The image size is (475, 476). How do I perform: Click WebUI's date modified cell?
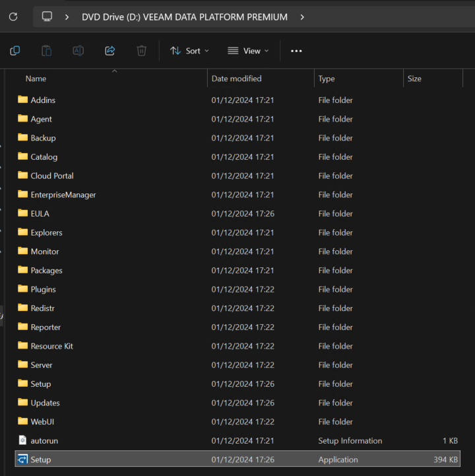[243, 422]
